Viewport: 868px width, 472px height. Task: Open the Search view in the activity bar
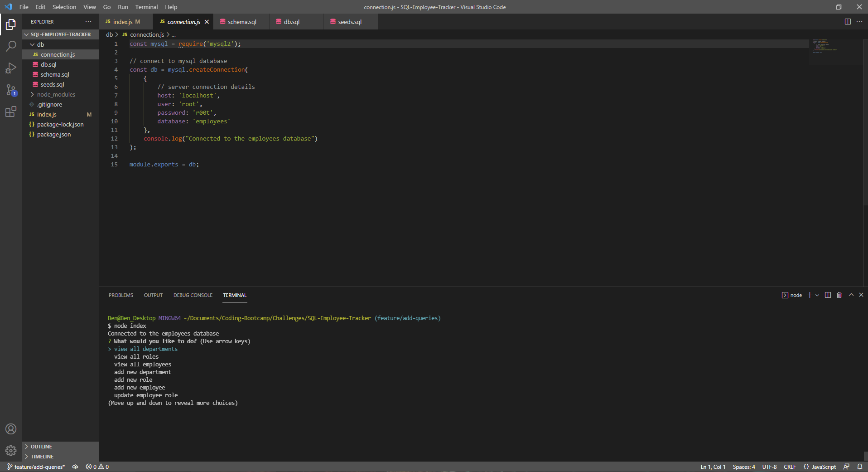11,46
